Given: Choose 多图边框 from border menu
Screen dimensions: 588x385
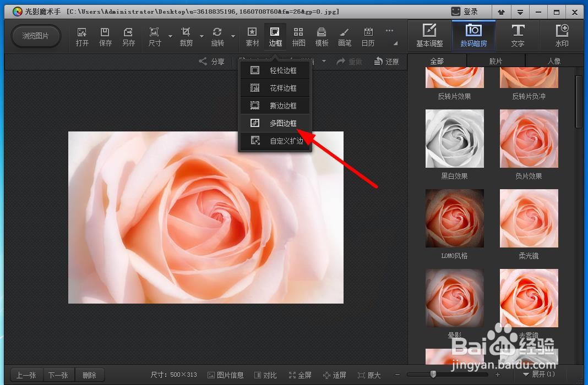Looking at the screenshot, I should [x=275, y=123].
